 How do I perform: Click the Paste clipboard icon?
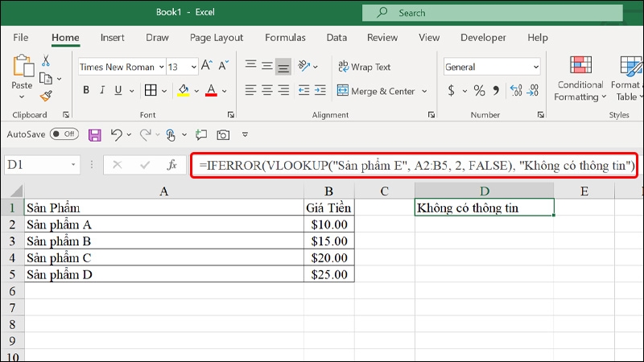pos(23,66)
